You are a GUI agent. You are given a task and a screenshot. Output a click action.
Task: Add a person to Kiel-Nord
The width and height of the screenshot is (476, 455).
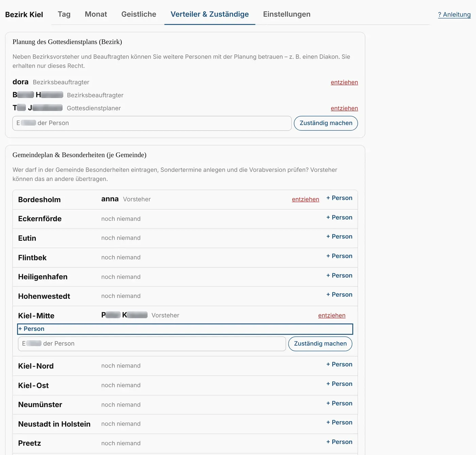(339, 364)
